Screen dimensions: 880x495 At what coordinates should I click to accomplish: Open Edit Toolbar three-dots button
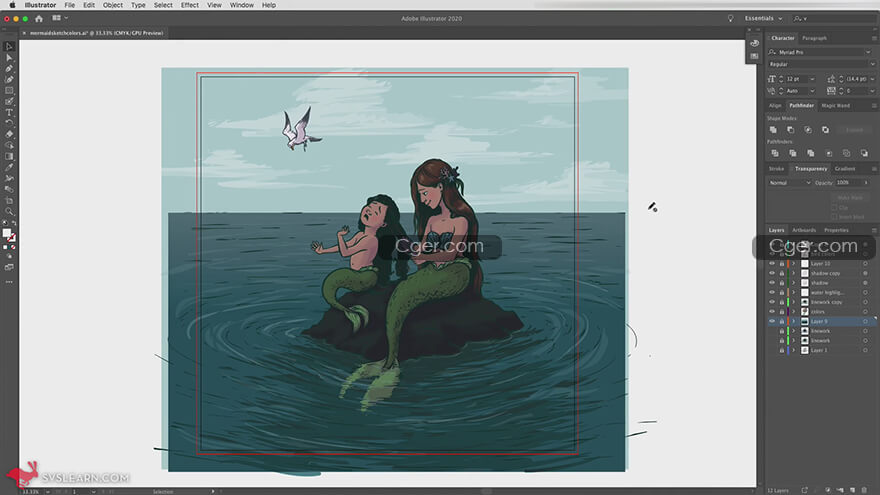pyautogui.click(x=9, y=282)
